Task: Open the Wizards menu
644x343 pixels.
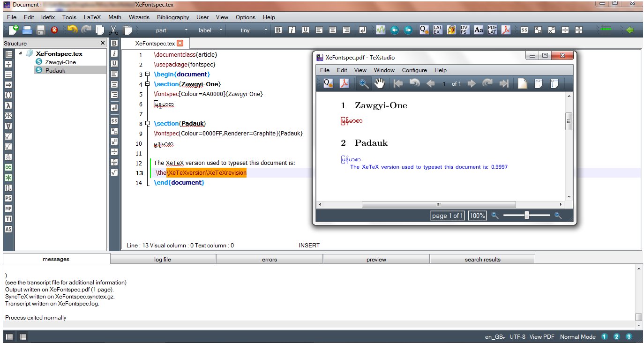Action: pos(139,17)
